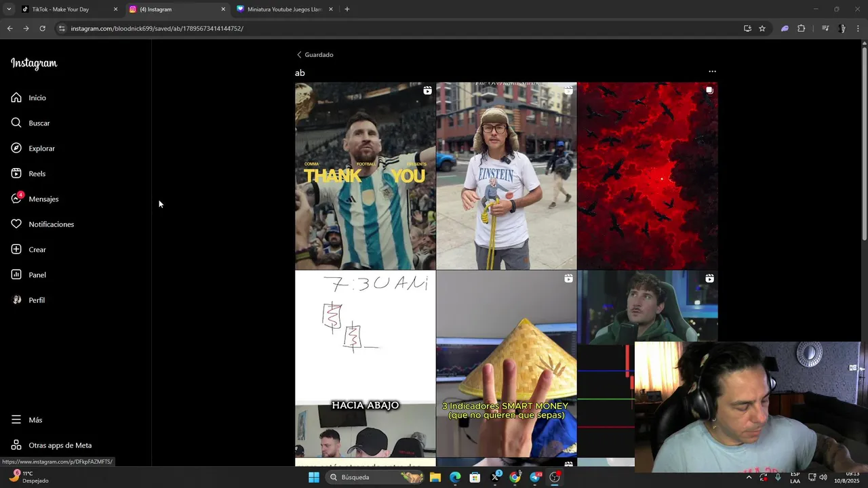Open the browser extensions puzzle icon

pos(801,28)
